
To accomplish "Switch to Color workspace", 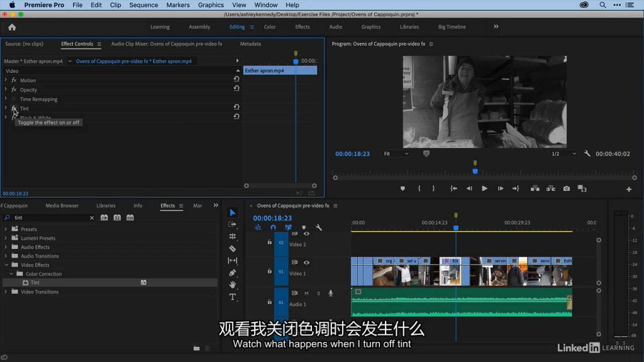I will coord(270,26).
